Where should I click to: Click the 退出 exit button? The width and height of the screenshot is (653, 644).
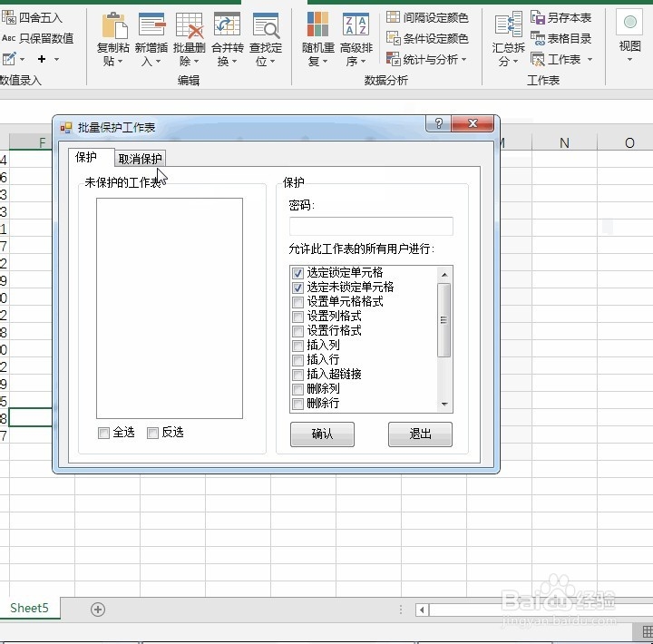420,434
